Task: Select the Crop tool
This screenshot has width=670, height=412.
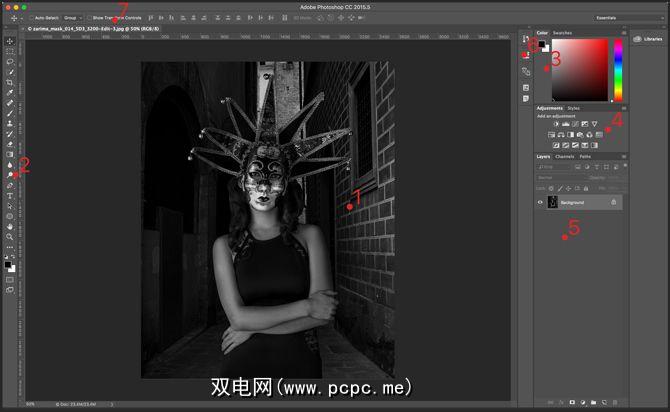Action: 10,82
